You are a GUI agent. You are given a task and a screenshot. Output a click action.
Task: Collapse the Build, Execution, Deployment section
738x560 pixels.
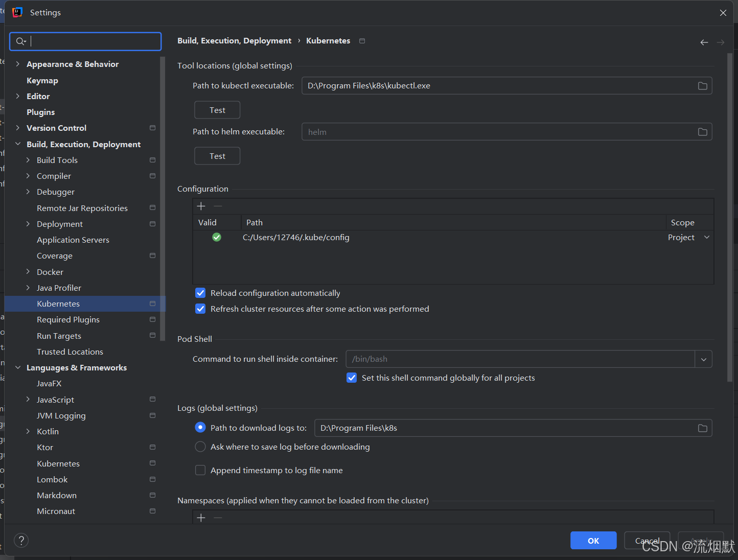(18, 144)
